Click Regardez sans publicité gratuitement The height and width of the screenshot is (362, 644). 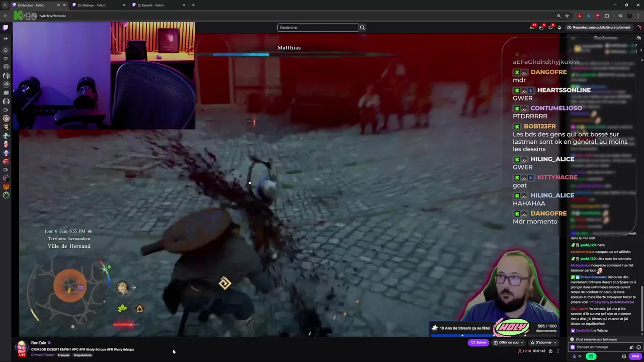[599, 28]
